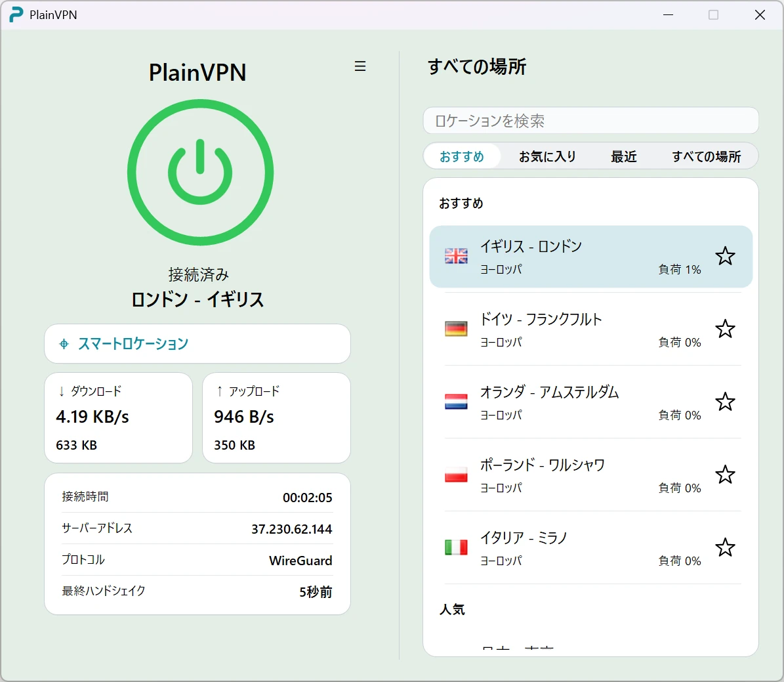Image resolution: width=784 pixels, height=682 pixels.
Task: Click the download arrow icon in ダウンロード card
Action: click(62, 391)
